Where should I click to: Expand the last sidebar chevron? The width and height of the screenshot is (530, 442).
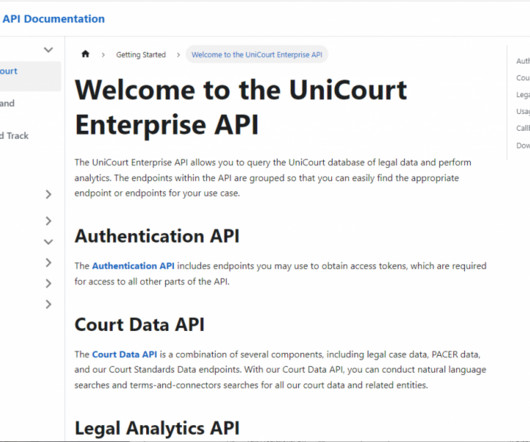click(x=48, y=304)
